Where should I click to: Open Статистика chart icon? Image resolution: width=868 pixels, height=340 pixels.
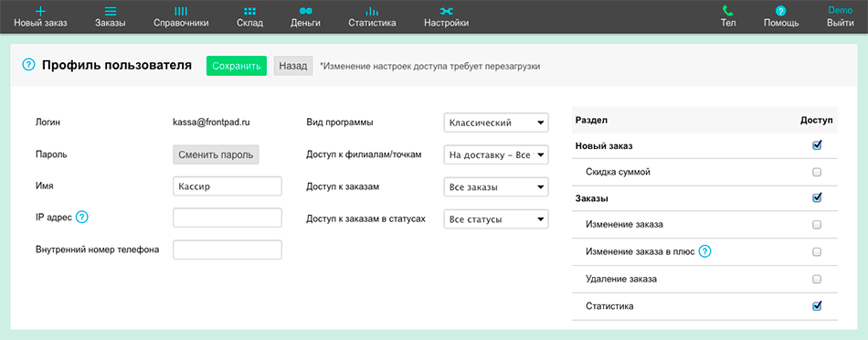point(372,11)
